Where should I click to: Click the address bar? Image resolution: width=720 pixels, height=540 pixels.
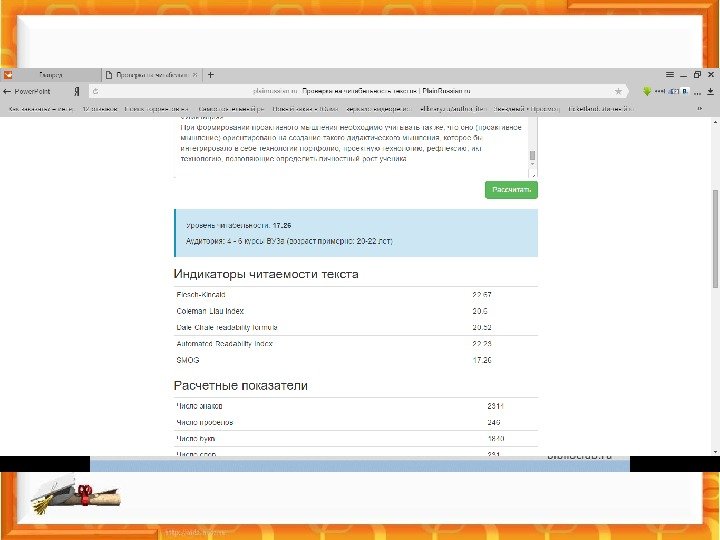click(358, 91)
